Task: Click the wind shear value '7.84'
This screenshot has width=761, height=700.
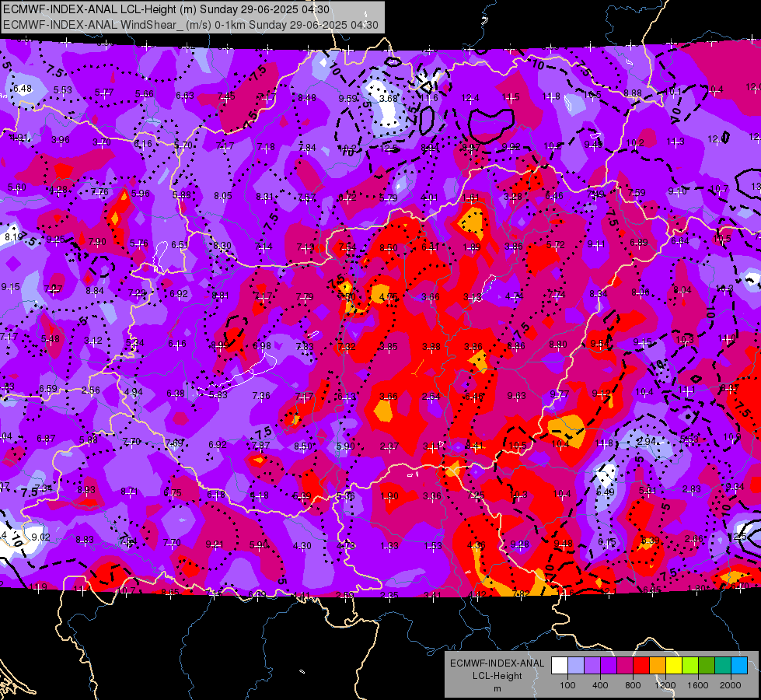Action: tap(307, 148)
